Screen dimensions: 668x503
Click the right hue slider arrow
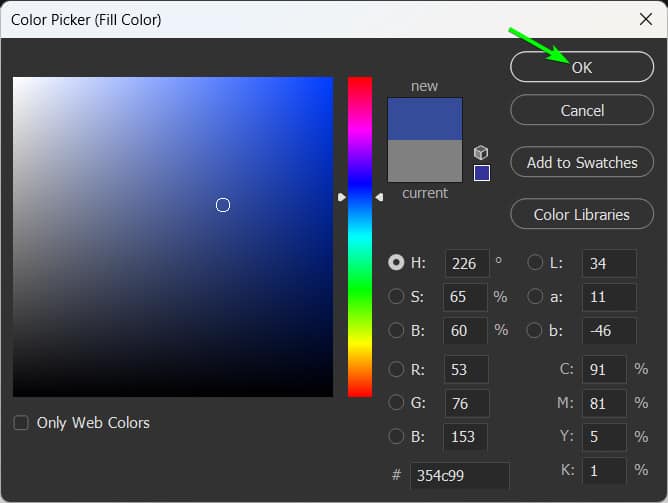pyautogui.click(x=379, y=197)
